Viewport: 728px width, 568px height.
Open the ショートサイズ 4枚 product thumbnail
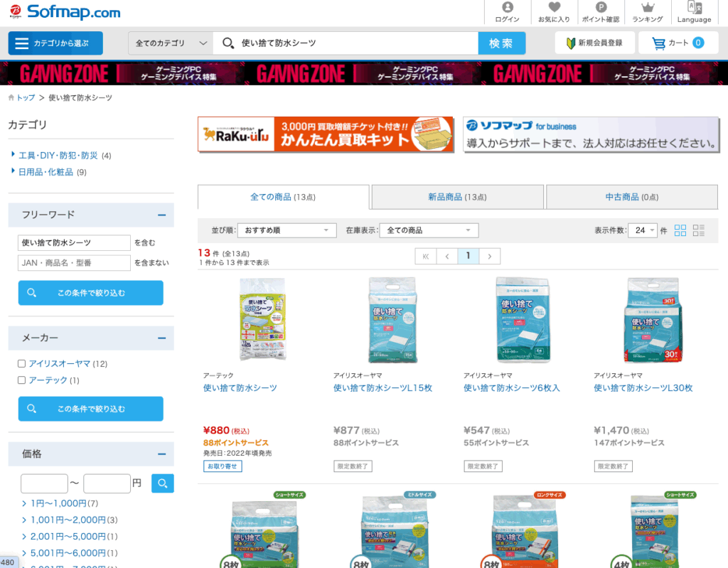653,530
